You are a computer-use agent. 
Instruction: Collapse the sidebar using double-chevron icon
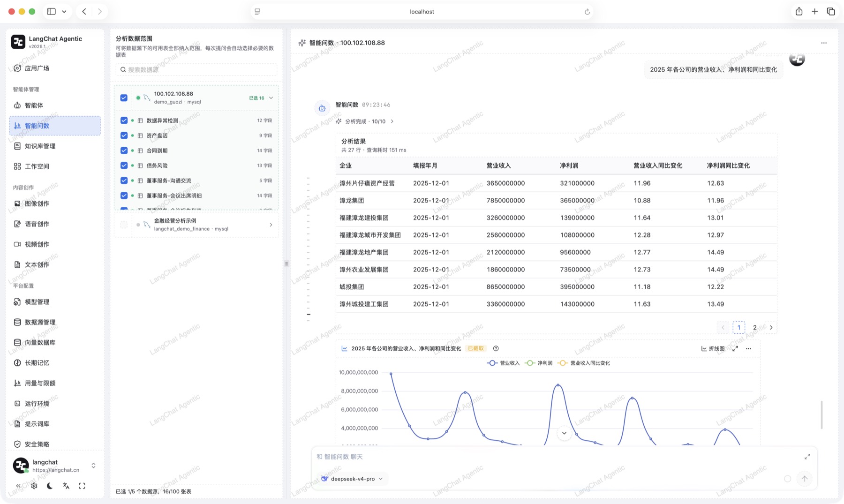(18, 486)
